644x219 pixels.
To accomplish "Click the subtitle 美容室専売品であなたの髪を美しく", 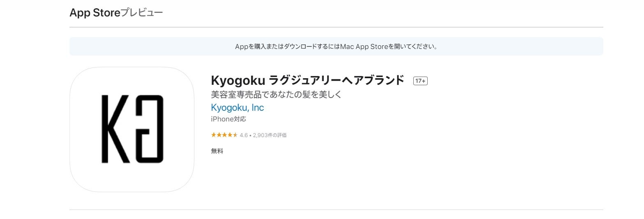I will pyautogui.click(x=276, y=94).
